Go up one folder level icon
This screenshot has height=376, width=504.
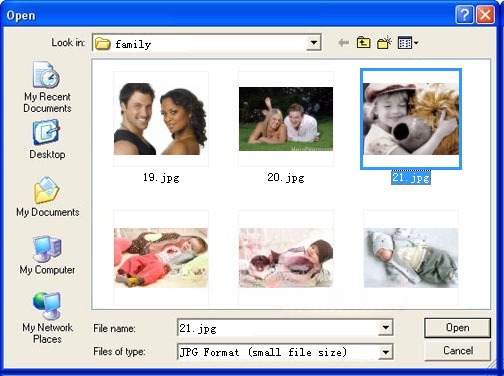363,43
